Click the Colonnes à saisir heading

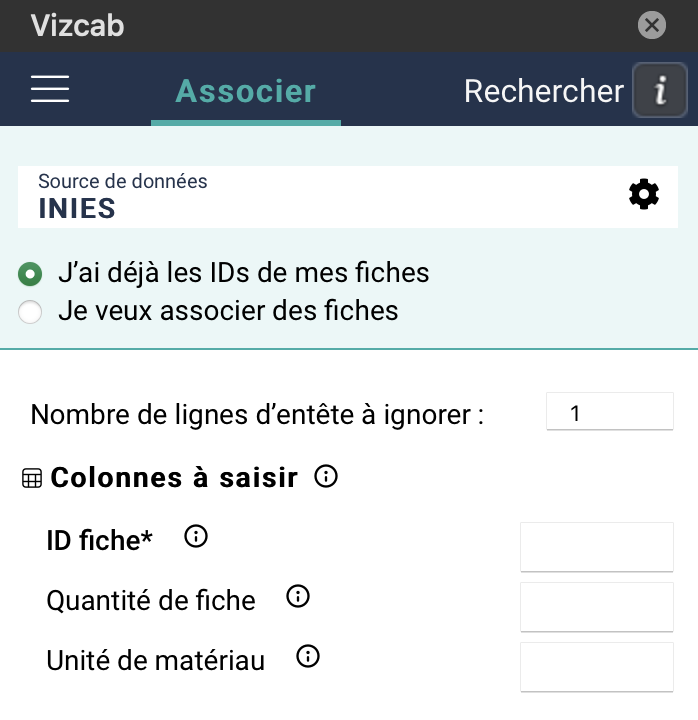point(174,478)
